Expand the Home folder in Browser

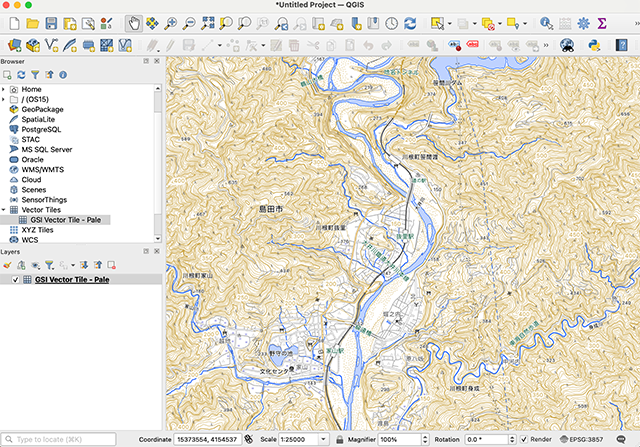pos(4,89)
